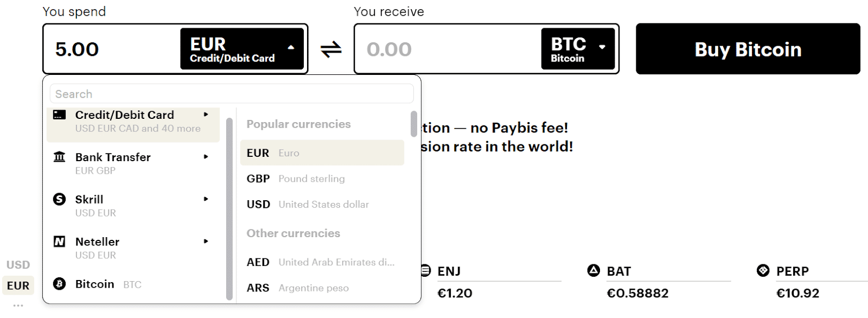Click the PERP coin icon
868x318 pixels.
tap(762, 271)
